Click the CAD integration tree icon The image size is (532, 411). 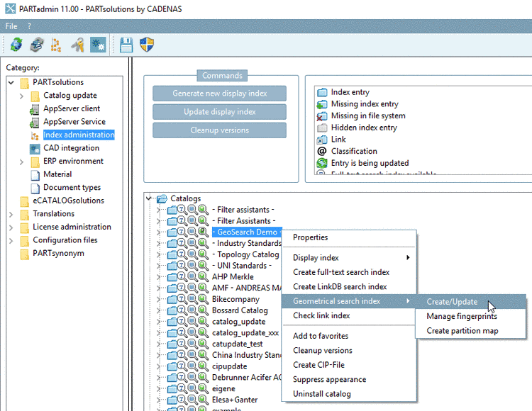pos(35,148)
